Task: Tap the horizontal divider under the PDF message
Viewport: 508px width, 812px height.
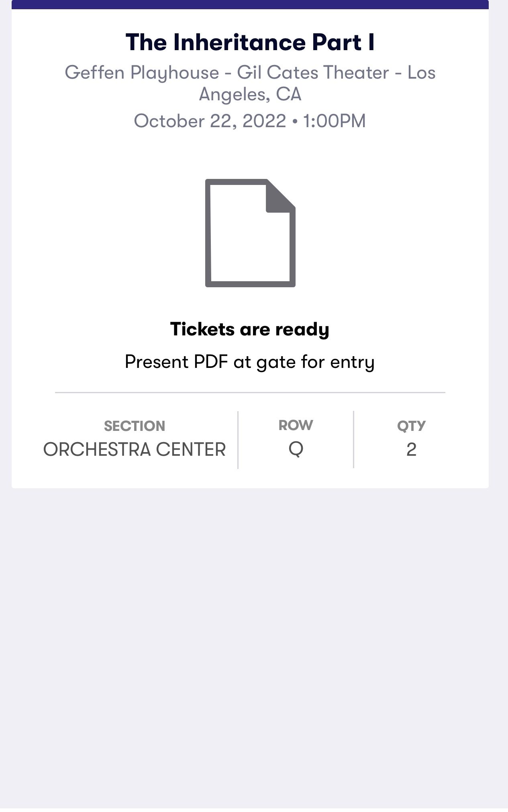Action: point(250,392)
